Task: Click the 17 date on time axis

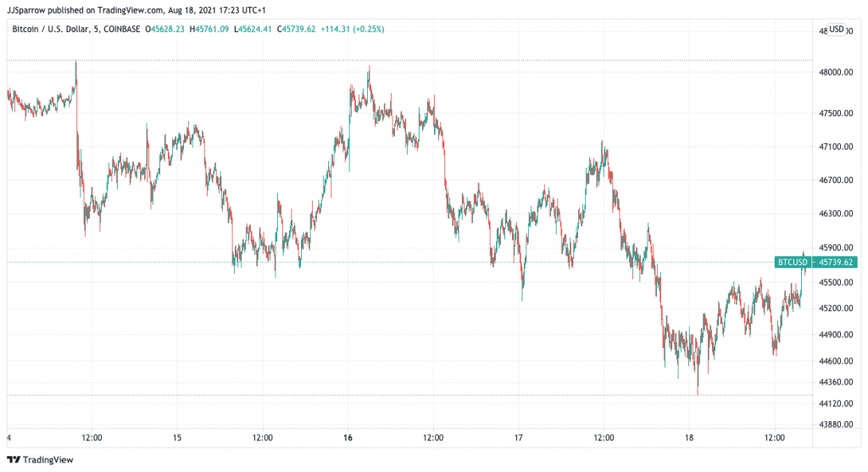Action: point(519,438)
